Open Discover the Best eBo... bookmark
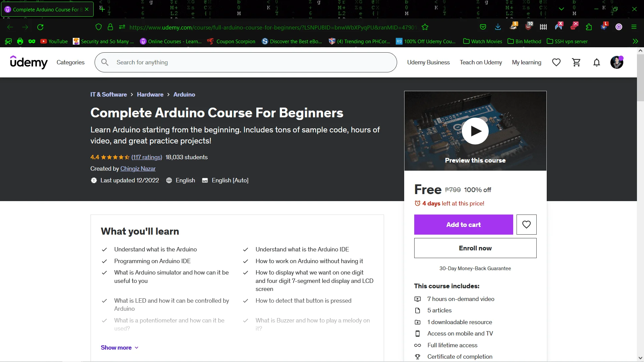The width and height of the screenshot is (644, 362). click(292, 41)
